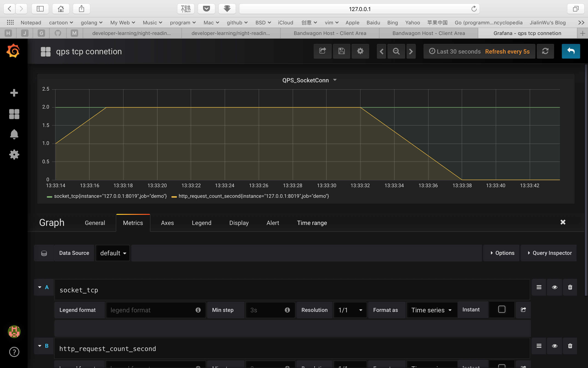Collapse query B row arrow
Screen dimensions: 588x368
[x=40, y=346]
